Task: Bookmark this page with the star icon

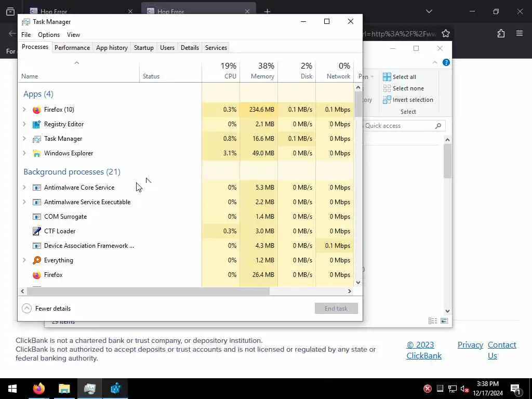Action: (445, 33)
